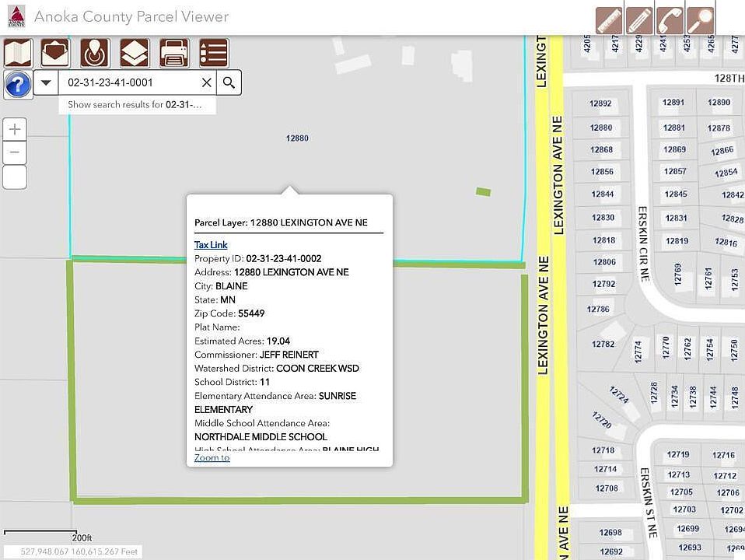Click parcel number 12892 on map
This screenshot has width=745, height=560.
point(600,103)
